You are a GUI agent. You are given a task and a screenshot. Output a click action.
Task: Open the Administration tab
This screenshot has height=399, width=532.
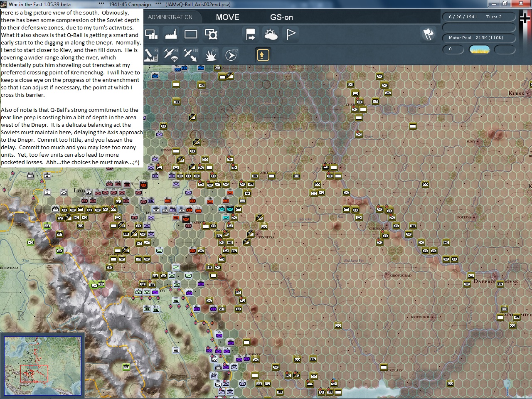(170, 17)
